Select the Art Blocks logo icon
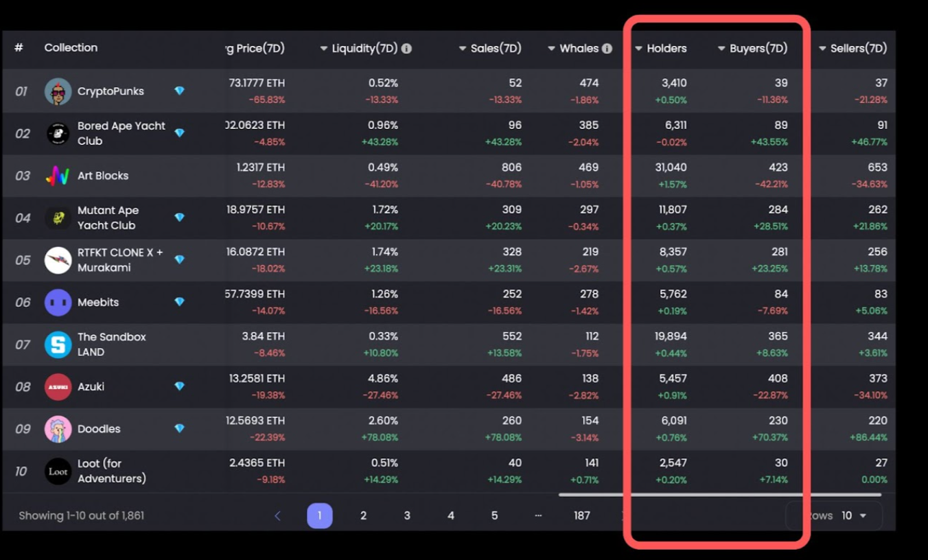This screenshot has width=928, height=560. point(58,176)
